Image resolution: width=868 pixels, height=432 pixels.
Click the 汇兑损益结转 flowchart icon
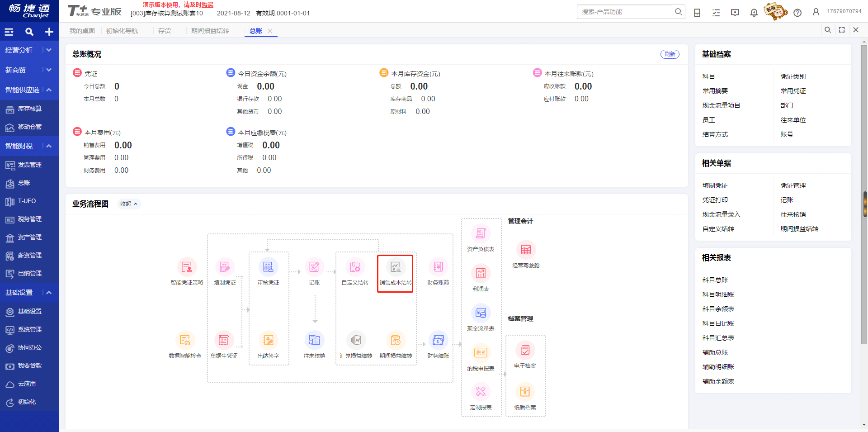point(356,340)
